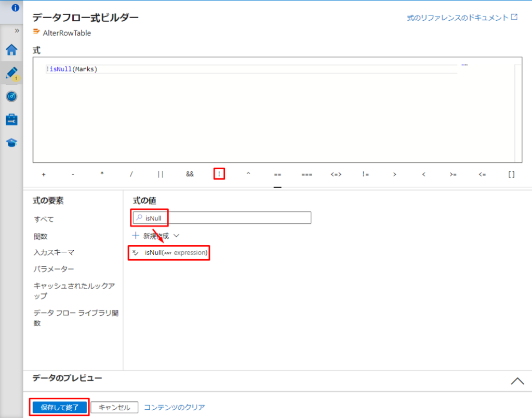Insert the [] operator from the operator row
The height and width of the screenshot is (418, 532).
511,174
